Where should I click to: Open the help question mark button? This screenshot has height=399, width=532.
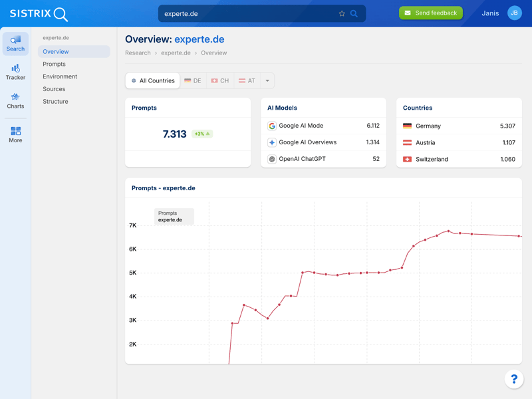[513, 379]
